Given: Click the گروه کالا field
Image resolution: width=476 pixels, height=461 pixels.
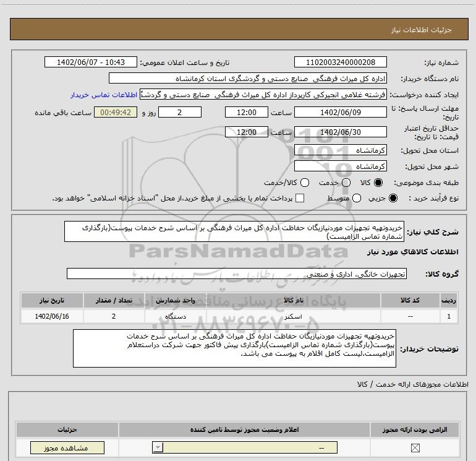Looking at the screenshot, I should point(237,274).
